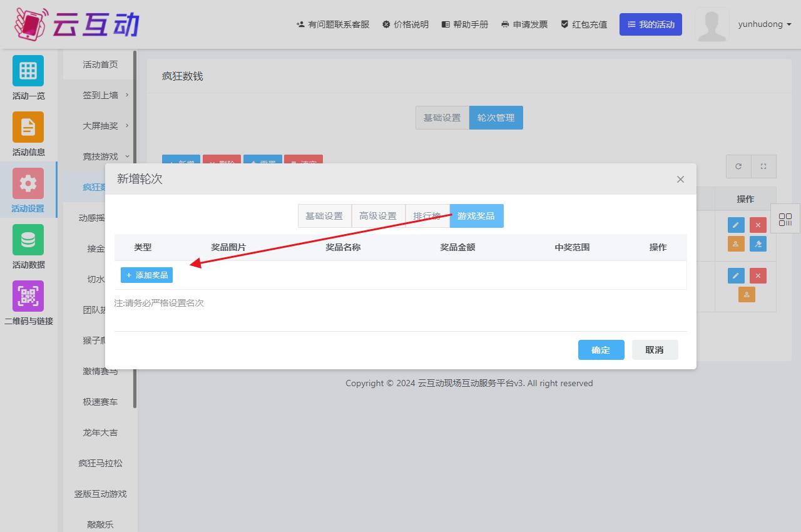801x532 pixels.
Task: Open 有问题联系客服 link
Action: pyautogui.click(x=333, y=24)
